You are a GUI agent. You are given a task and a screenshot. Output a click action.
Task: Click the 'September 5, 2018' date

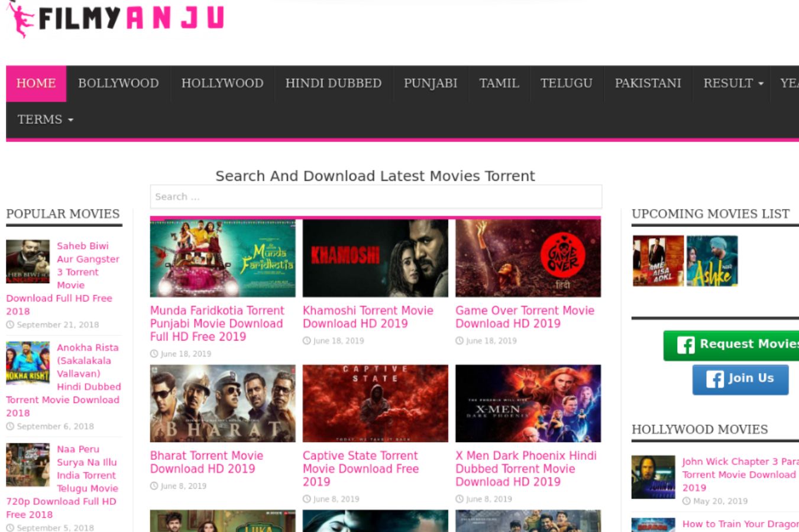tap(56, 528)
